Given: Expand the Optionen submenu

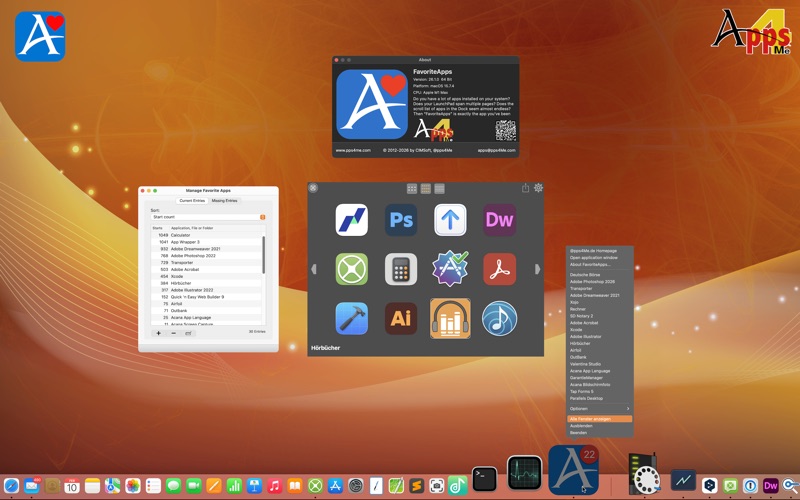Looking at the screenshot, I should (x=600, y=409).
